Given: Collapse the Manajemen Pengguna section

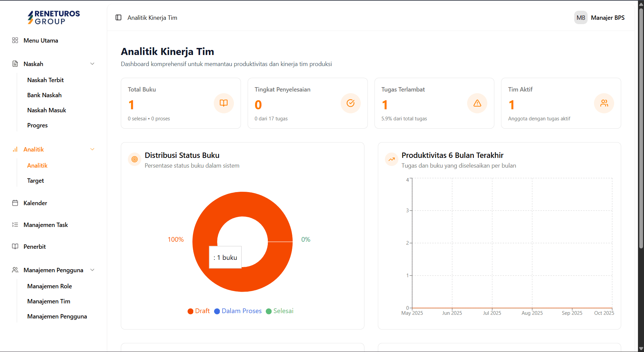Looking at the screenshot, I should [92, 270].
